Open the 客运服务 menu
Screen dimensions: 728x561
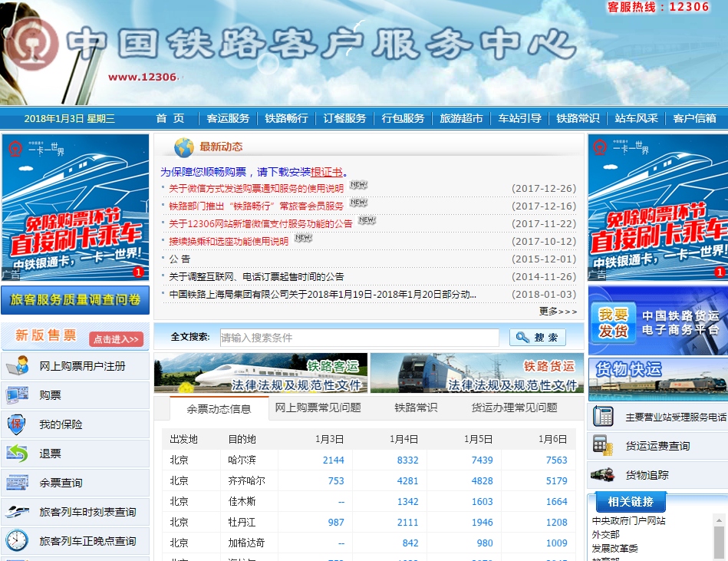click(x=228, y=118)
